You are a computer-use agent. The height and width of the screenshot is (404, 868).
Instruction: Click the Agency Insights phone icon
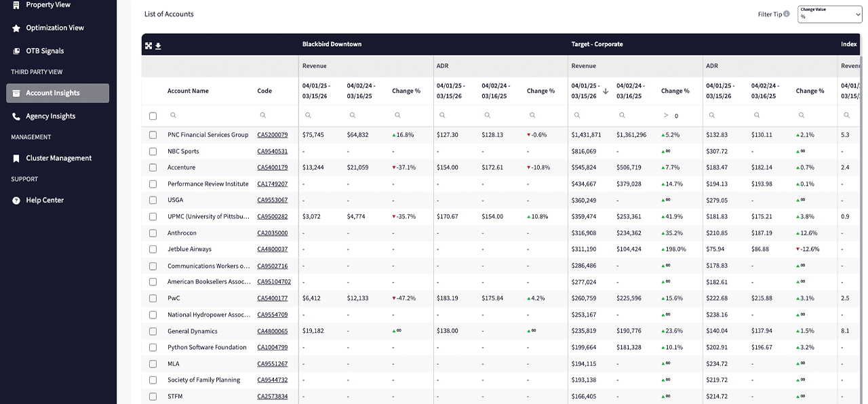[x=16, y=116]
